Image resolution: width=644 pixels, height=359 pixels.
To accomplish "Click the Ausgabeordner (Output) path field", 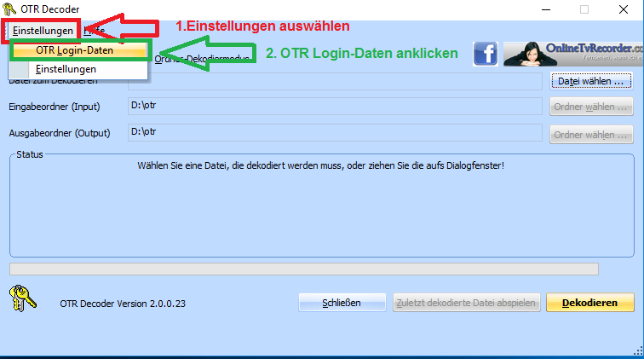I will click(x=335, y=132).
